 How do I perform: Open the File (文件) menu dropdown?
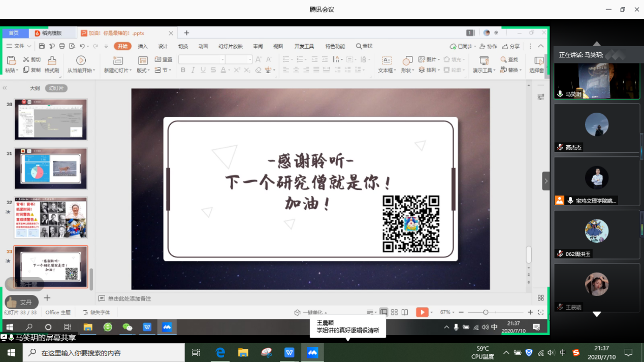click(19, 46)
